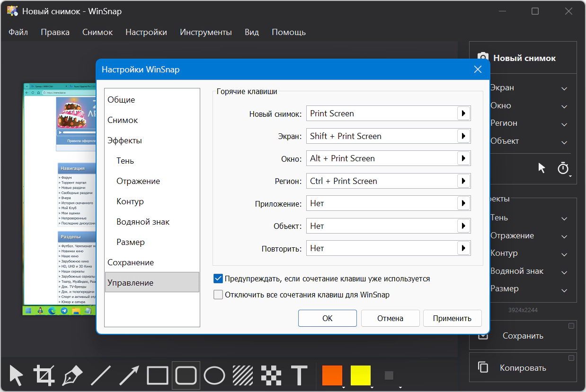Toggle the small checkbox on Сохранить button

click(x=571, y=325)
